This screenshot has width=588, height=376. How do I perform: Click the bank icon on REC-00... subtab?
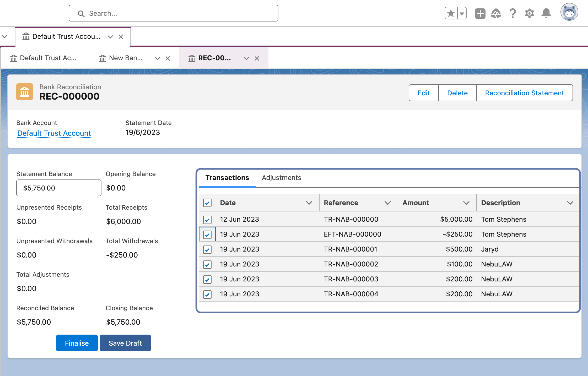(x=192, y=58)
